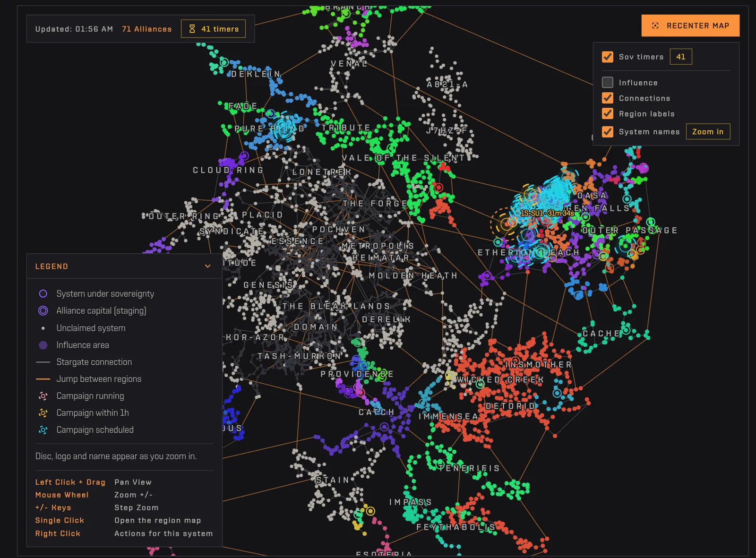Click the TRIBUTE region label
The height and width of the screenshot is (558, 756).
[346, 128]
